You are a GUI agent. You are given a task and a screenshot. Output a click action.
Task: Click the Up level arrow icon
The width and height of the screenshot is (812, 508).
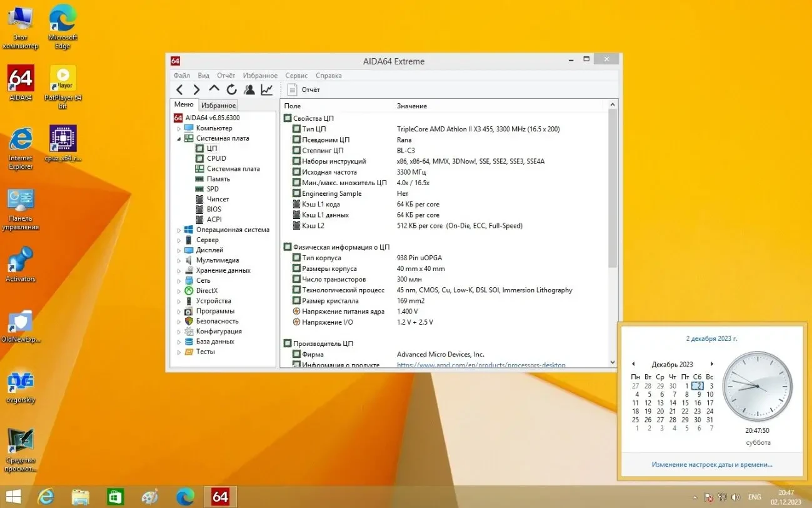(214, 89)
